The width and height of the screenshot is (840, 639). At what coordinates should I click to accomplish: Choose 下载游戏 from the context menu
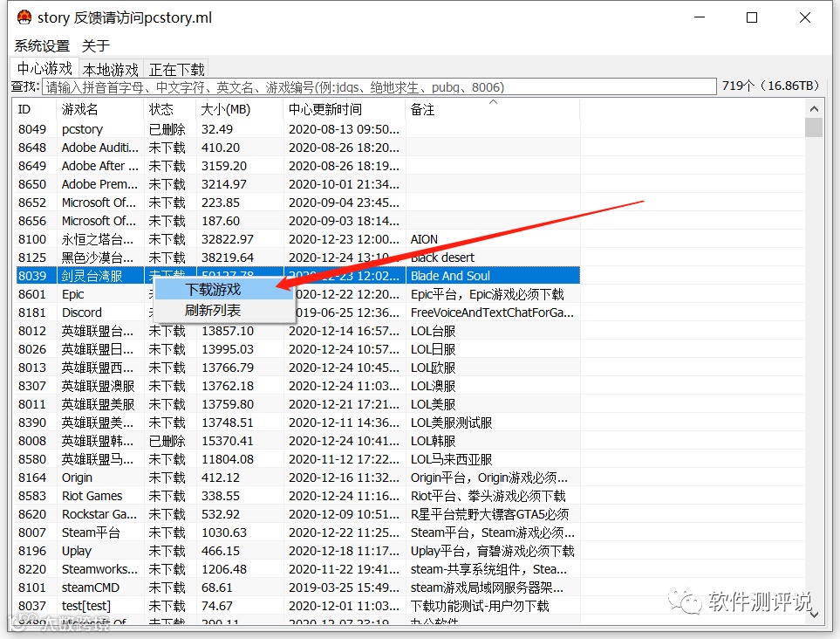click(x=224, y=290)
